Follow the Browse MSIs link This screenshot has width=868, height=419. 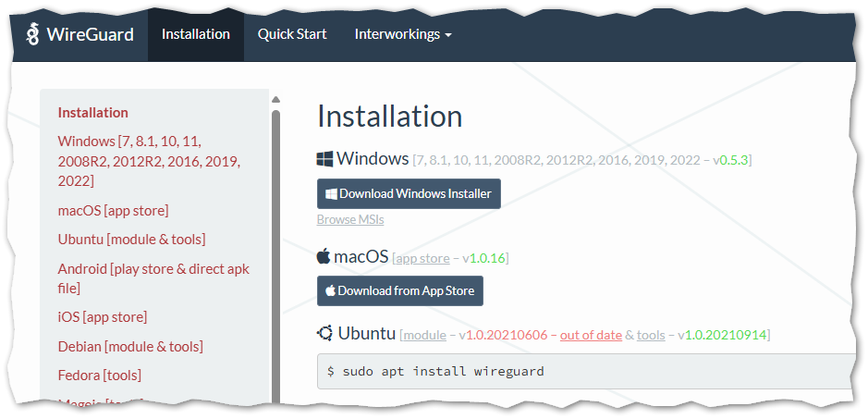[350, 219]
